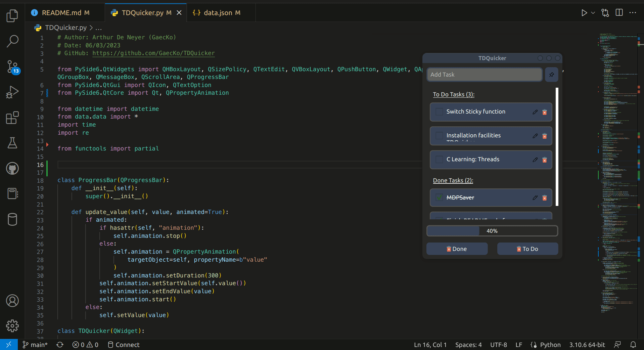Open the Manage settings gear
Image resolution: width=644 pixels, height=350 pixels.
pyautogui.click(x=12, y=326)
